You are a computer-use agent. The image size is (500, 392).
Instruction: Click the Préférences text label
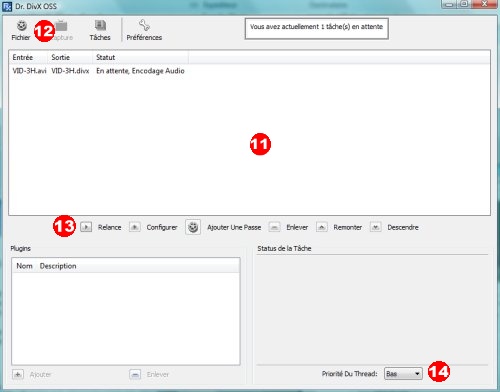144,37
